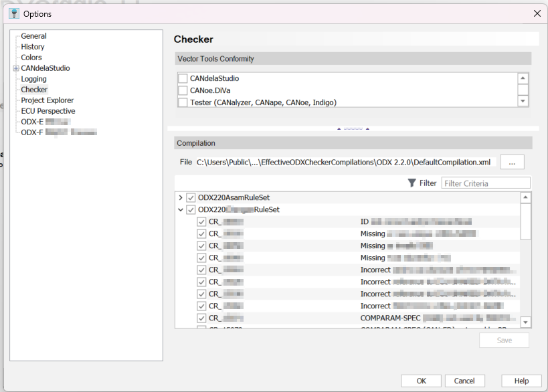
Task: Enable the CANdelaStudio conformity checkbox
Action: coord(183,78)
